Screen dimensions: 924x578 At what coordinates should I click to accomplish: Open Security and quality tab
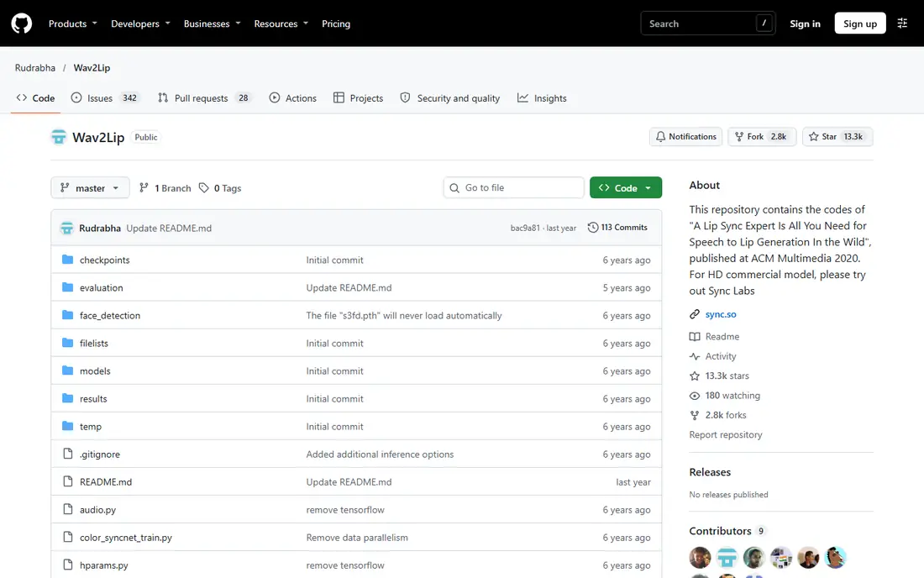click(450, 98)
